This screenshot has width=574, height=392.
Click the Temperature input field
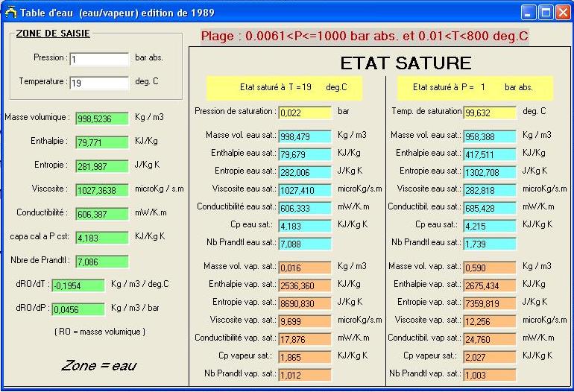[99, 83]
